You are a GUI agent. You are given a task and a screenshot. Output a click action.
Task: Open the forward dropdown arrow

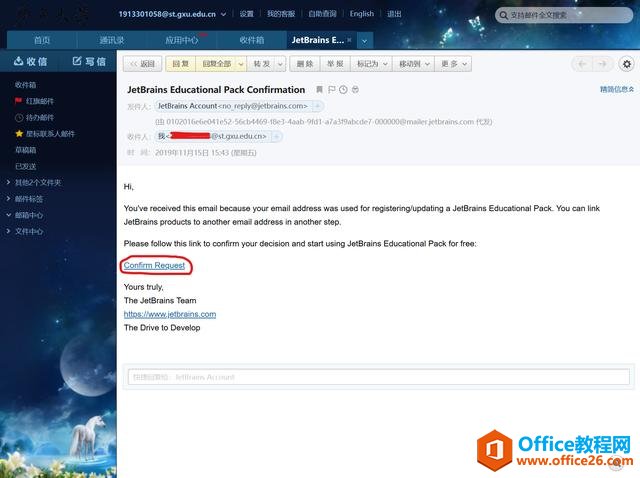(x=280, y=64)
